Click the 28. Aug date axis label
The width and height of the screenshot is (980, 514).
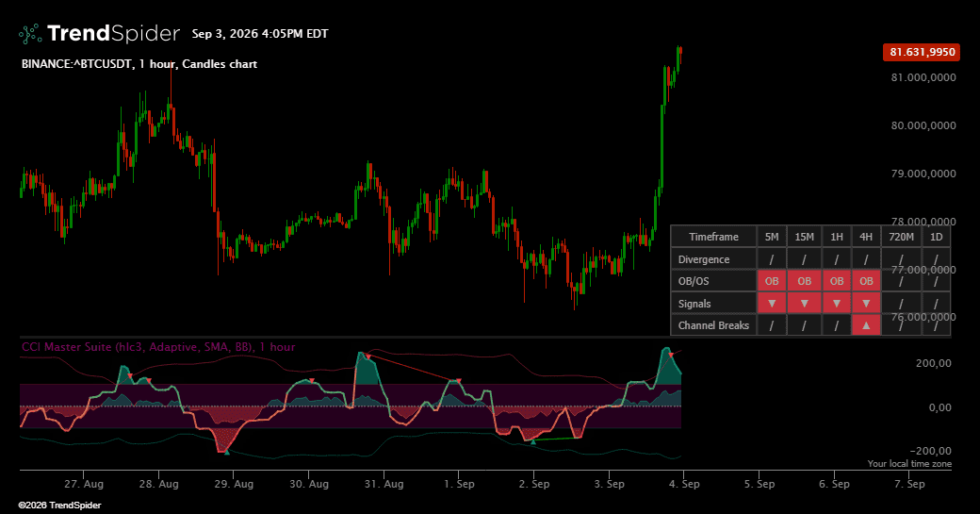coord(158,484)
